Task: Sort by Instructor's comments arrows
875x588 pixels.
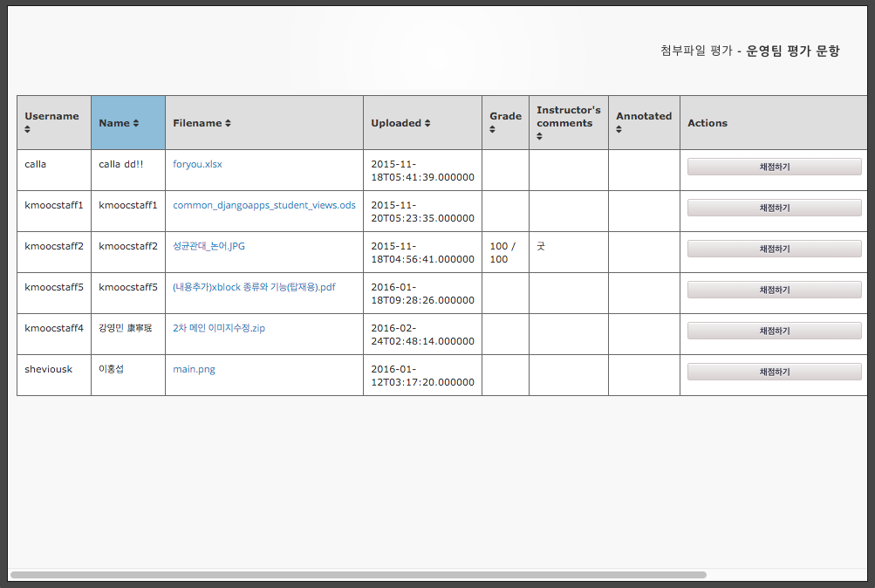Action: click(x=539, y=136)
